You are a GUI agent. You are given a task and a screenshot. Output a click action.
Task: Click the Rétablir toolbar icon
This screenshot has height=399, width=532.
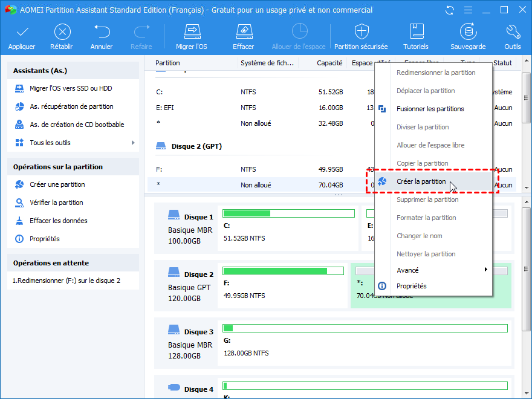tap(62, 32)
